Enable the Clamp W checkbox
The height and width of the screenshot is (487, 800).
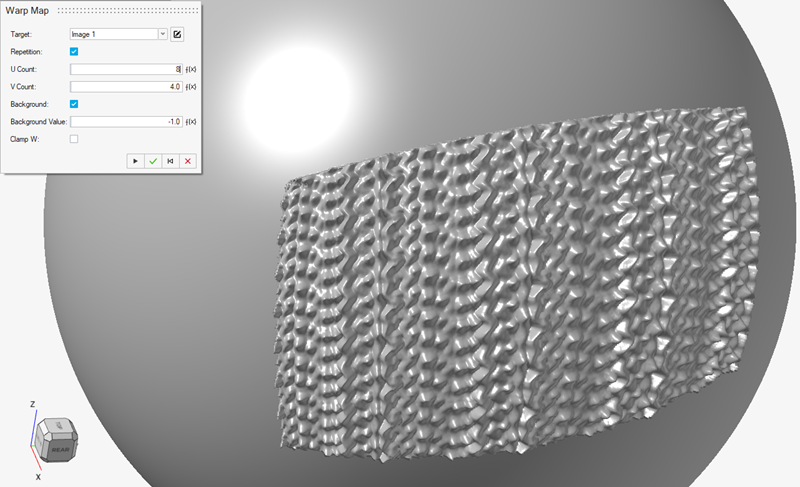click(74, 139)
